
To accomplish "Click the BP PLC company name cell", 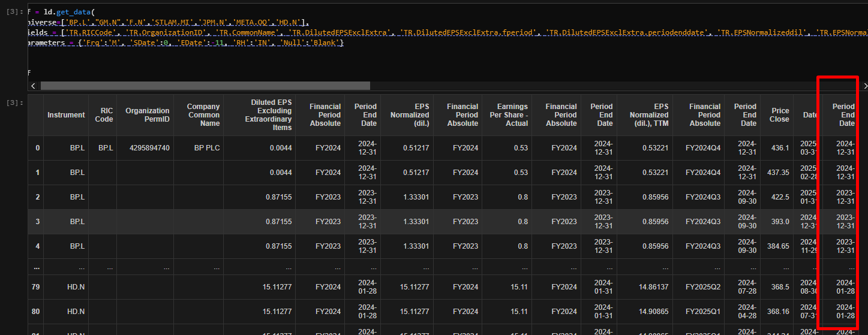I will tap(207, 148).
